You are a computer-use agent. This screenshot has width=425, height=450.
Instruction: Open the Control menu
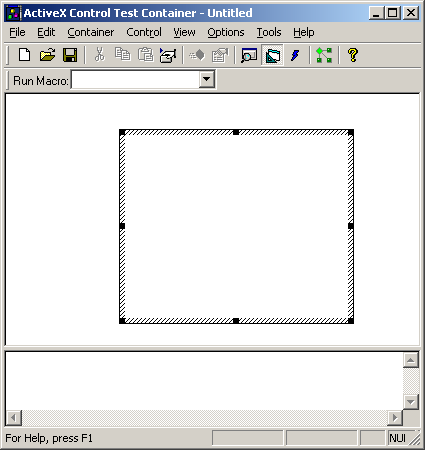[144, 32]
